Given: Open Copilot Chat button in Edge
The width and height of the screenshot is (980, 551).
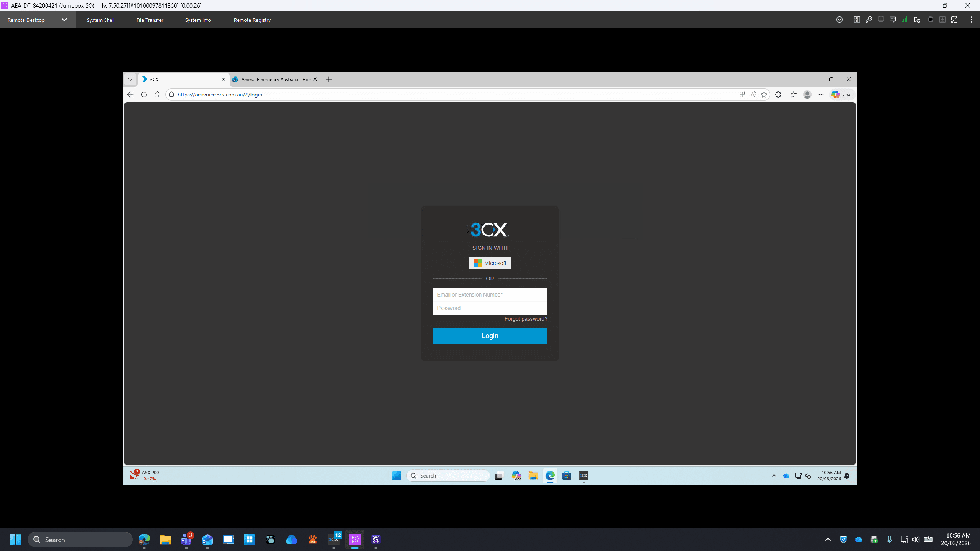Looking at the screenshot, I should 842,95.
